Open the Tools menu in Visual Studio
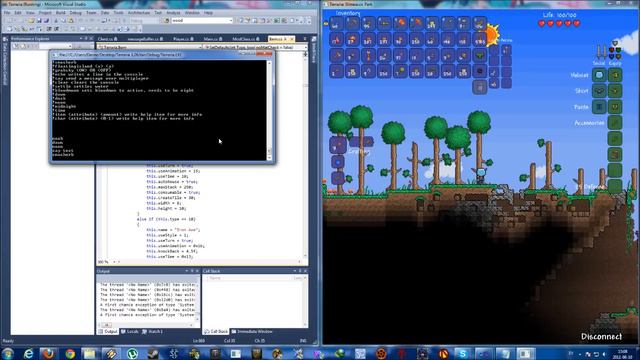The width and height of the screenshot is (640, 360). [118, 13]
